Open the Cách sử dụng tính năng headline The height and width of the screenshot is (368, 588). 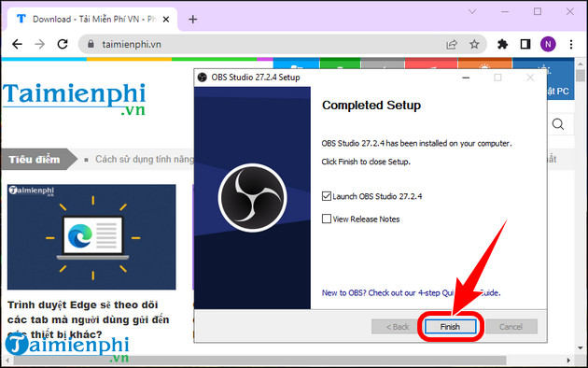click(145, 159)
